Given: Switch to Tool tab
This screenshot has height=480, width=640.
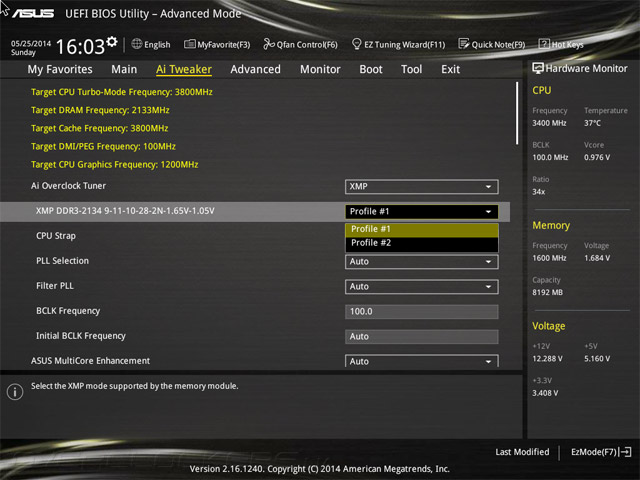Looking at the screenshot, I should coord(411,69).
